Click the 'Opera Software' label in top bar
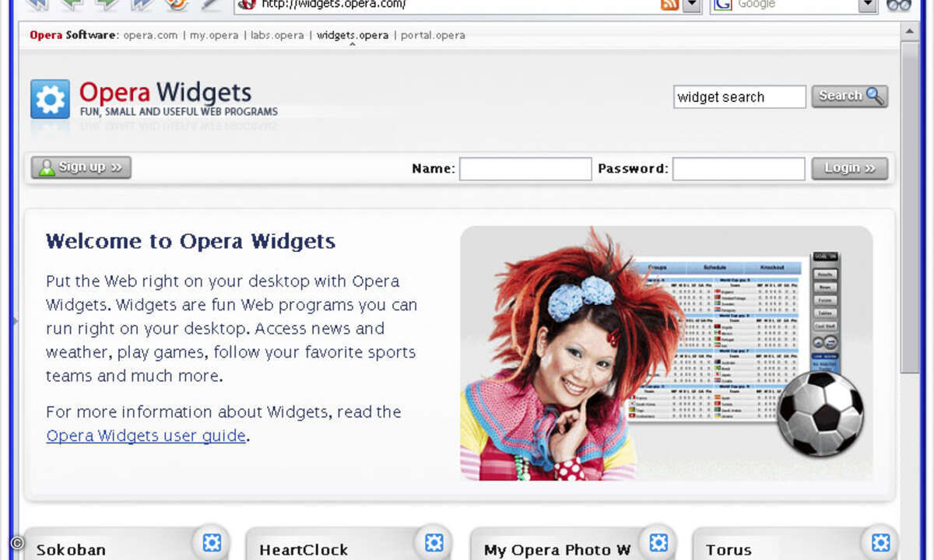This screenshot has height=560, width=934. pyautogui.click(x=74, y=35)
